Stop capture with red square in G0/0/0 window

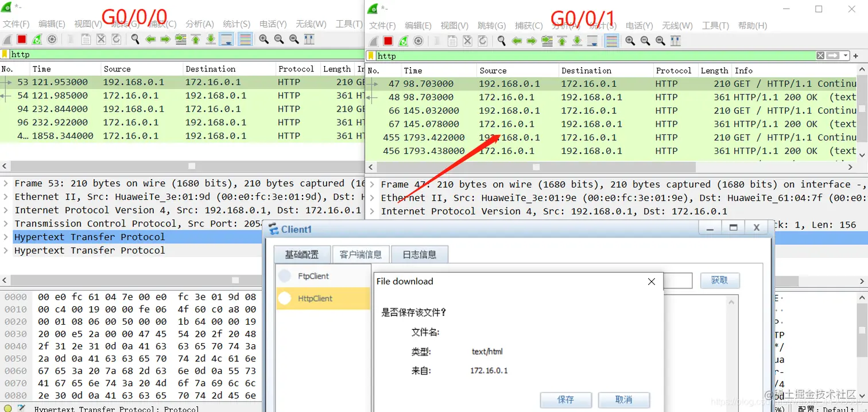pos(22,39)
